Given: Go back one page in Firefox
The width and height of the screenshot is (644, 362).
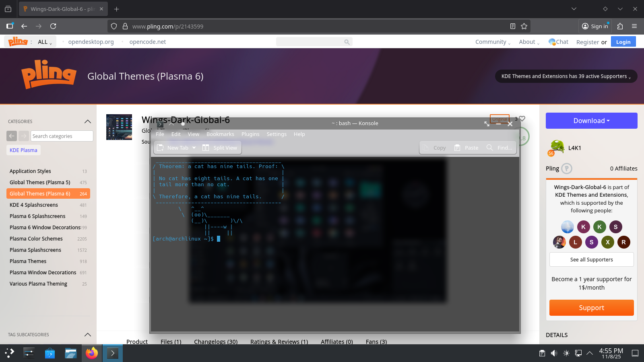Looking at the screenshot, I should (x=24, y=26).
